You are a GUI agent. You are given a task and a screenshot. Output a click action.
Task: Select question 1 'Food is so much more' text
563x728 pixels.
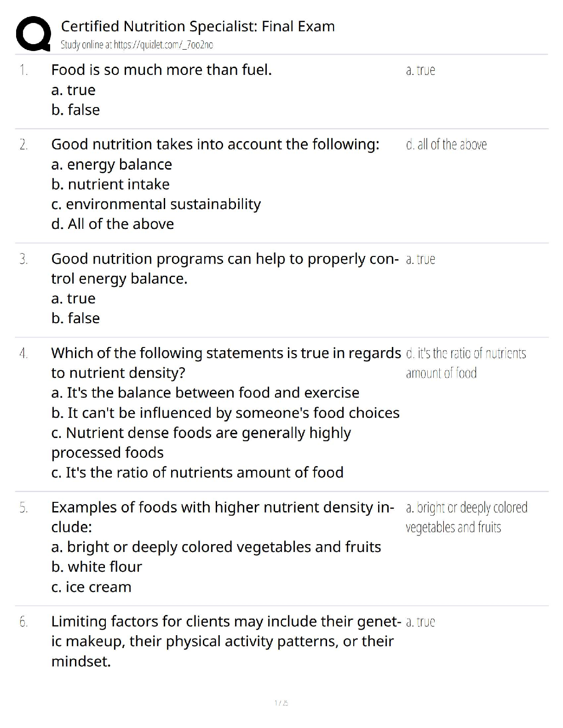[161, 70]
